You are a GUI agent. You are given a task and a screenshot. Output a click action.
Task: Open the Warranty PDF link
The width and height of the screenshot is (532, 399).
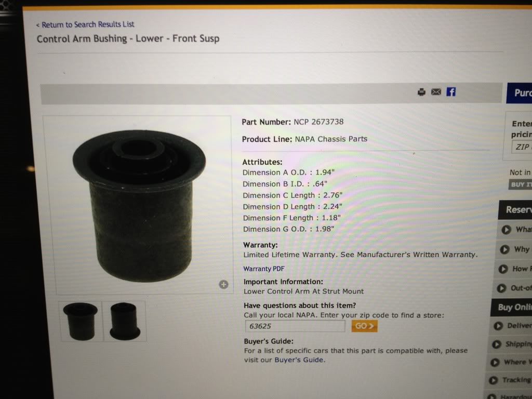264,269
